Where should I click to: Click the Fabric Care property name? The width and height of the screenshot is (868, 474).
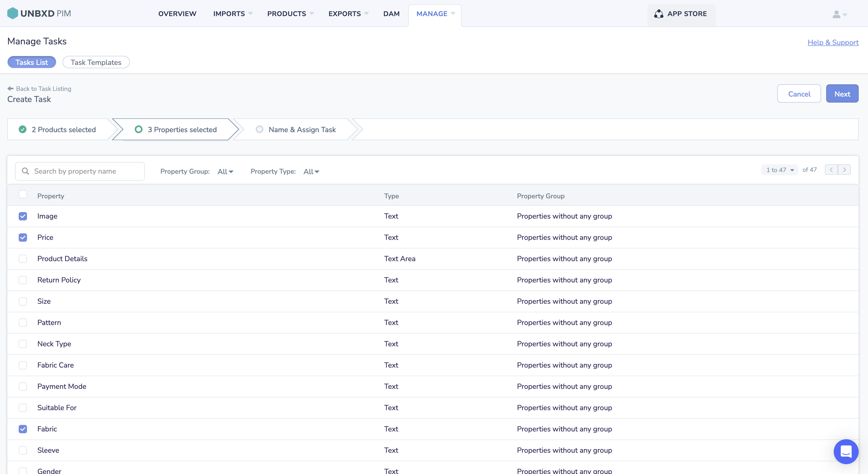[x=56, y=365]
